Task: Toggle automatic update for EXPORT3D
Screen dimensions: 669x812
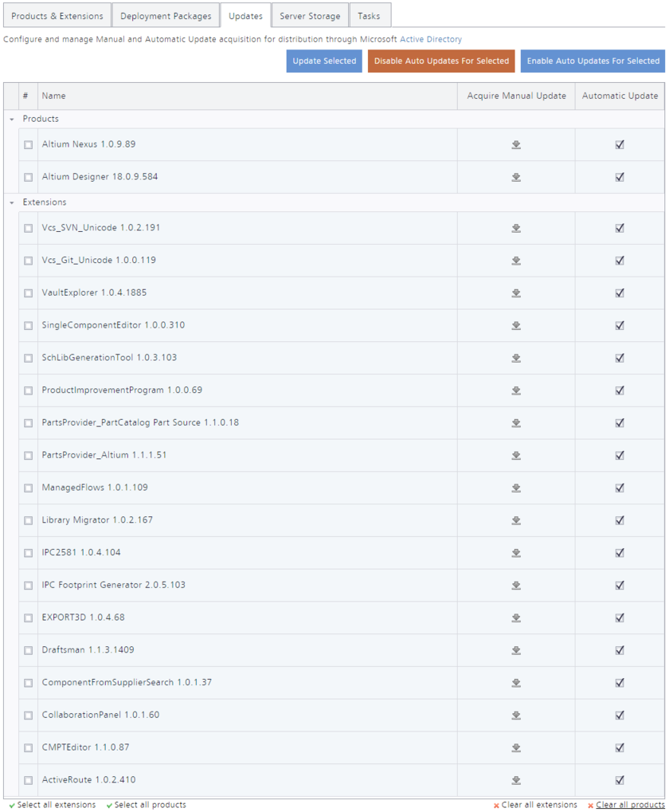Action: (620, 617)
